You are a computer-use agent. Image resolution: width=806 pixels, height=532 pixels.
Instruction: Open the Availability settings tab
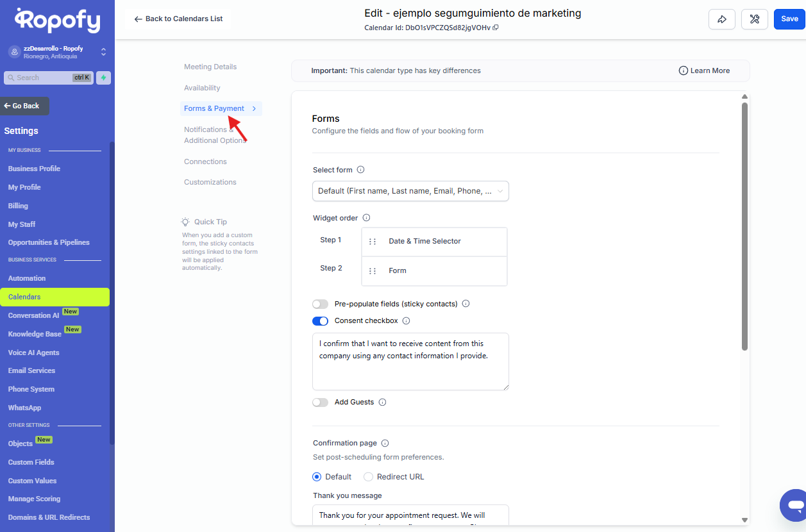pyautogui.click(x=202, y=88)
